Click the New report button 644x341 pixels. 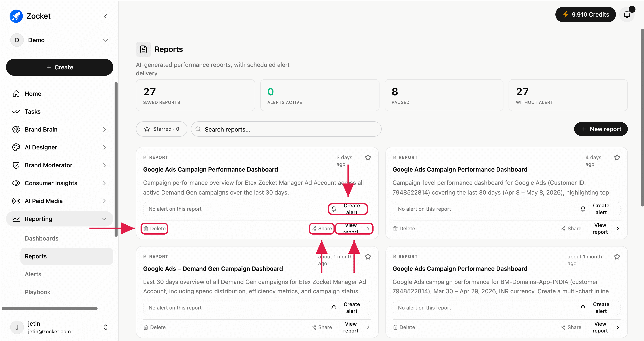[601, 129]
